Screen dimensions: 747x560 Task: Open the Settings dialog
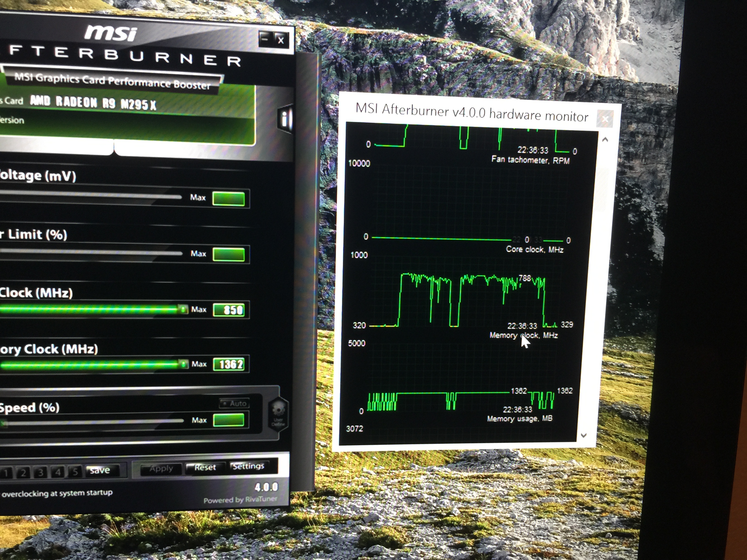(248, 466)
